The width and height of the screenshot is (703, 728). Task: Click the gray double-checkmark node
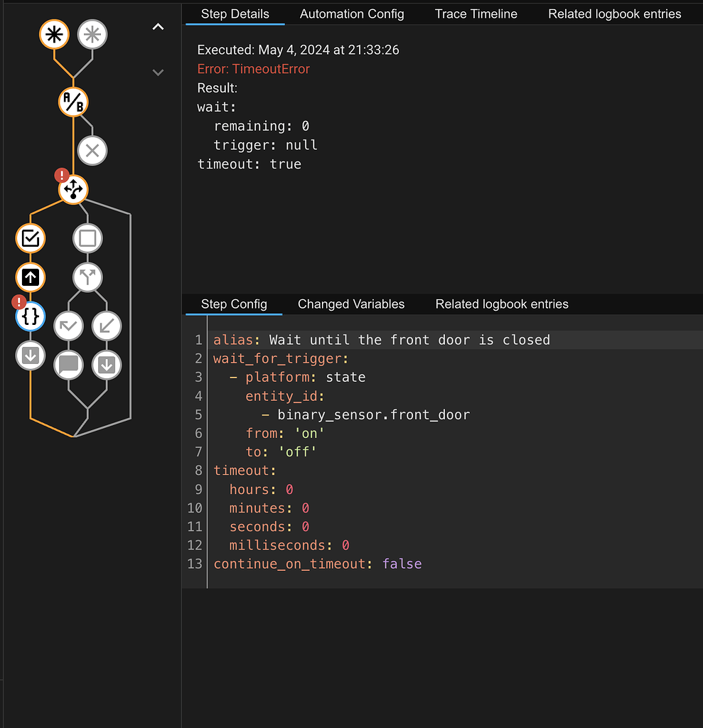point(68,326)
